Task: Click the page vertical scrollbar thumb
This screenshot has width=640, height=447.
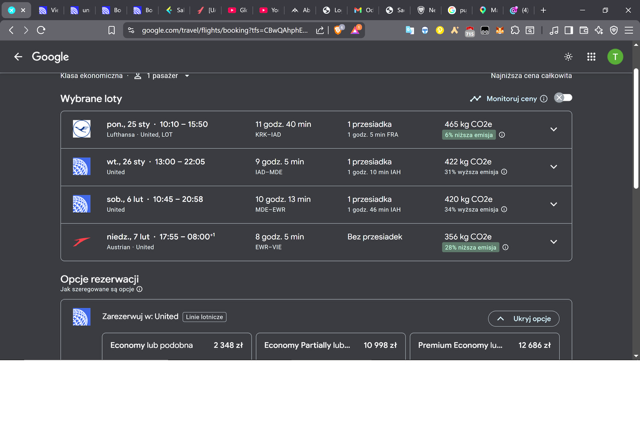Action: point(636,128)
